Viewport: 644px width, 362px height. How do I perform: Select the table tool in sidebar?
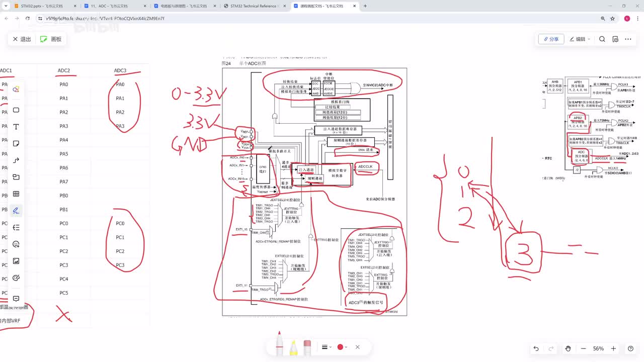coord(16,194)
